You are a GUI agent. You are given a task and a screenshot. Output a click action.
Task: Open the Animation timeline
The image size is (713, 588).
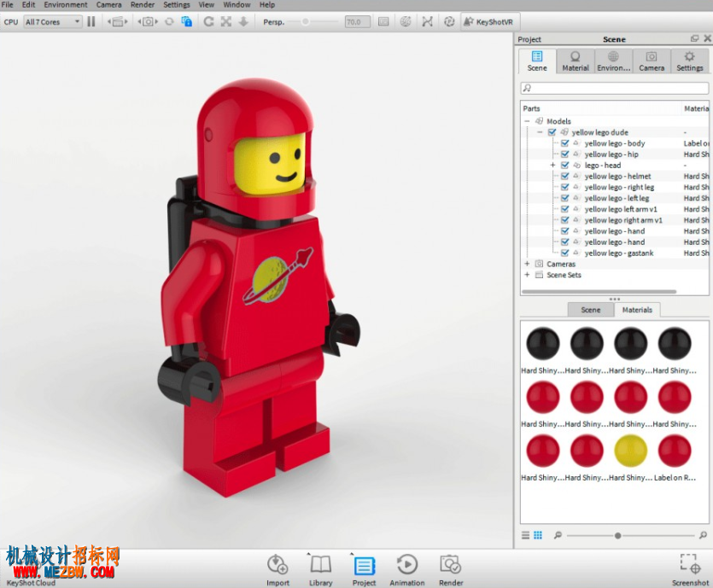[x=407, y=570]
